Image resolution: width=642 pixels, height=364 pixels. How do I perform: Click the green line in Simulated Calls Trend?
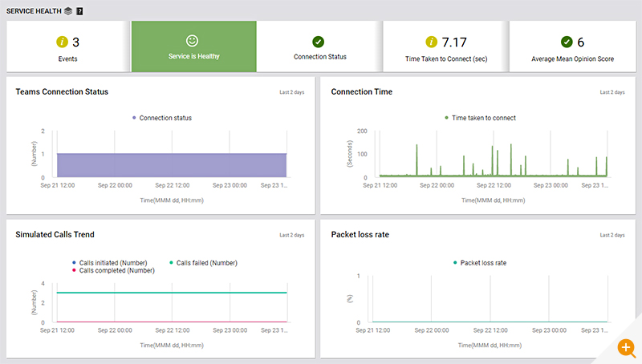[172, 293]
